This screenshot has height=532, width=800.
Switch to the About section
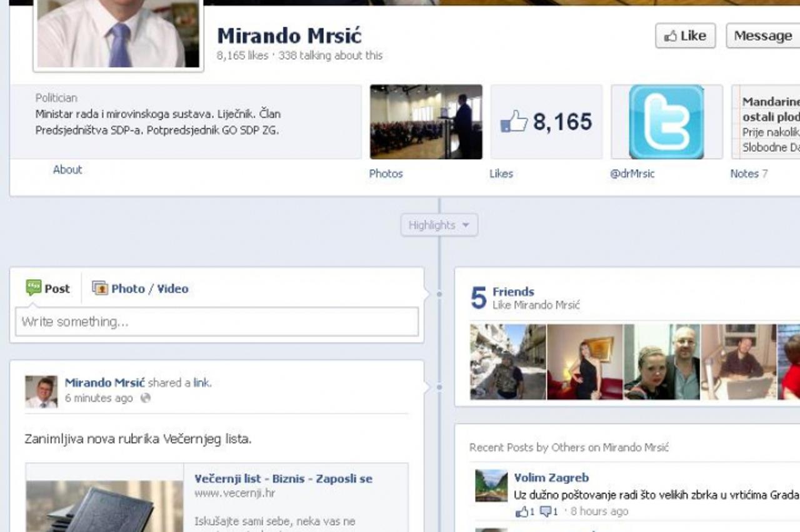tap(67, 169)
